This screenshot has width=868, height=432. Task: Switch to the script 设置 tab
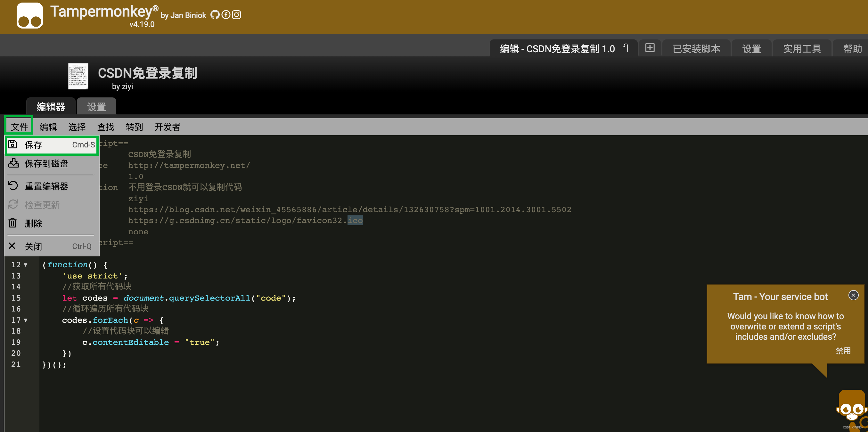pyautogui.click(x=97, y=107)
